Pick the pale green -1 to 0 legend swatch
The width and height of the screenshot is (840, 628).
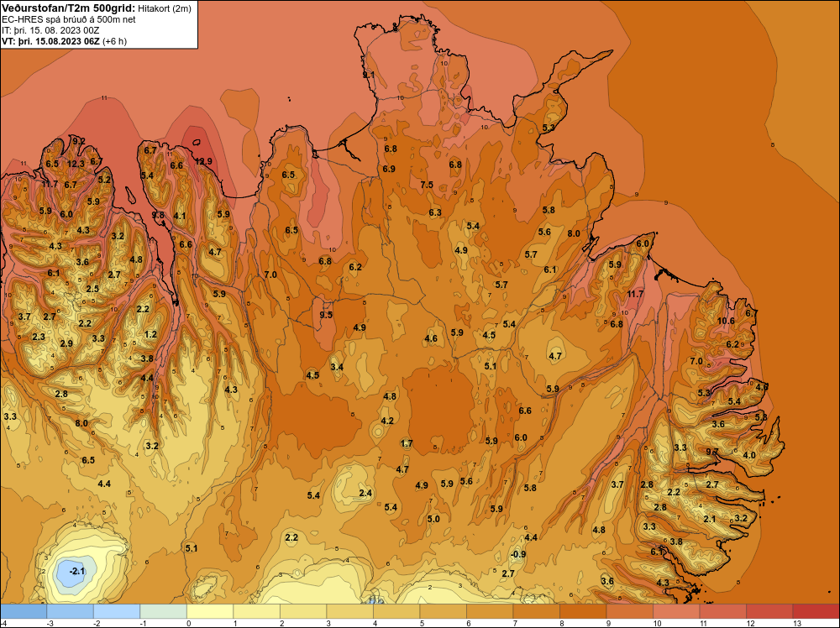(164, 611)
